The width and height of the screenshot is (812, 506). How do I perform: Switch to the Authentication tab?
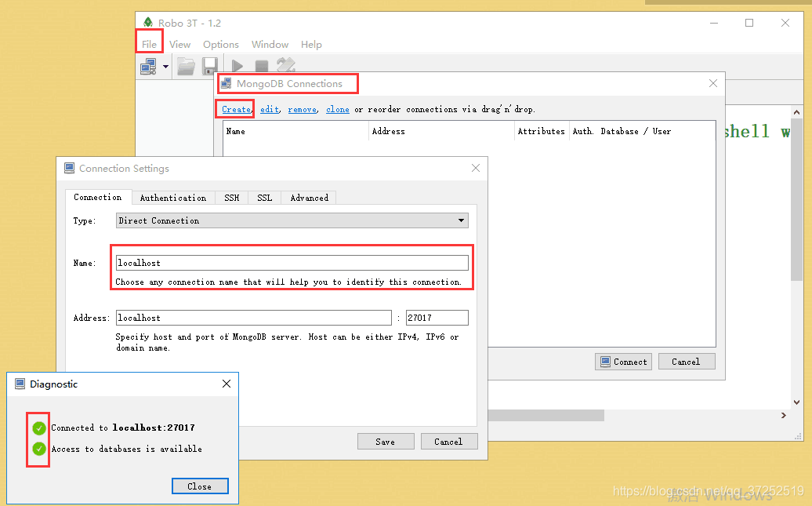tap(173, 198)
